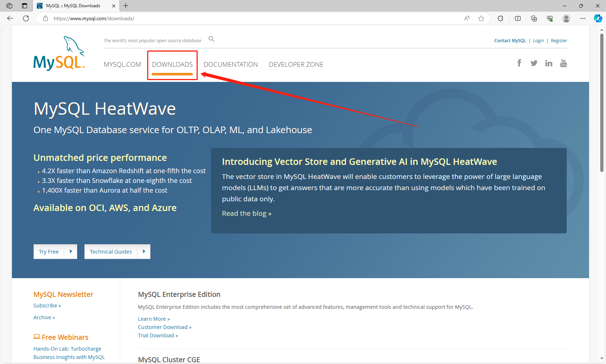The height and width of the screenshot is (364, 606).
Task: Click '4.2X faster than Amazon Redshift' bullet
Action: tap(124, 171)
